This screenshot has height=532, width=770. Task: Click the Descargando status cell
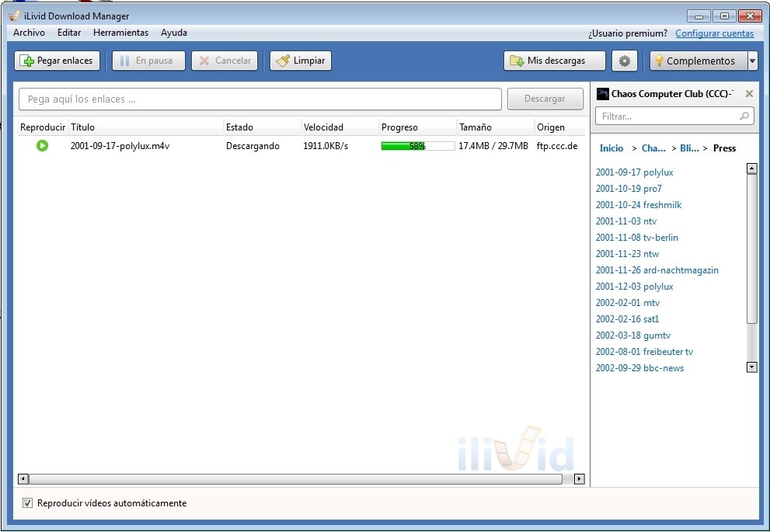pyautogui.click(x=253, y=146)
